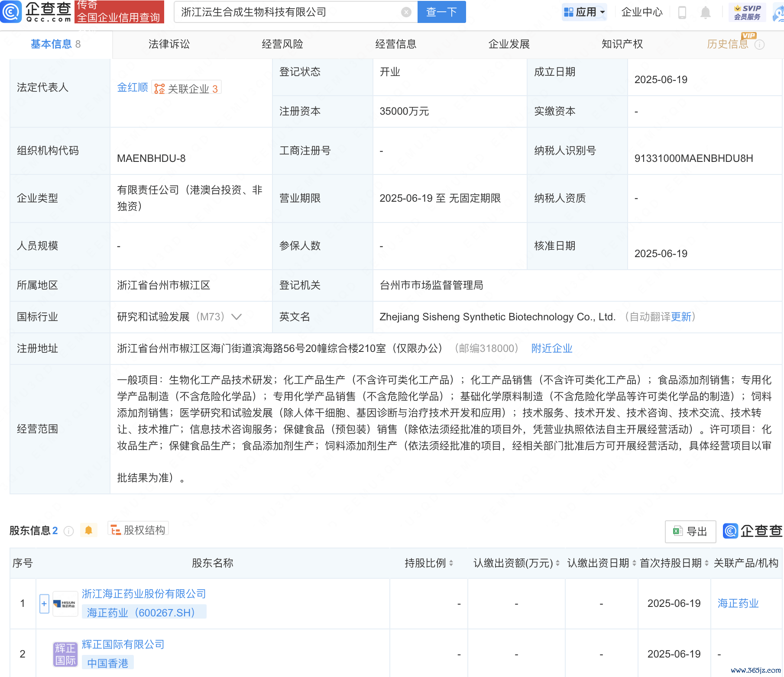Screen dimensions: 784x677
Task: Select region 浙江省台州市椒江区
Action: click(x=164, y=285)
